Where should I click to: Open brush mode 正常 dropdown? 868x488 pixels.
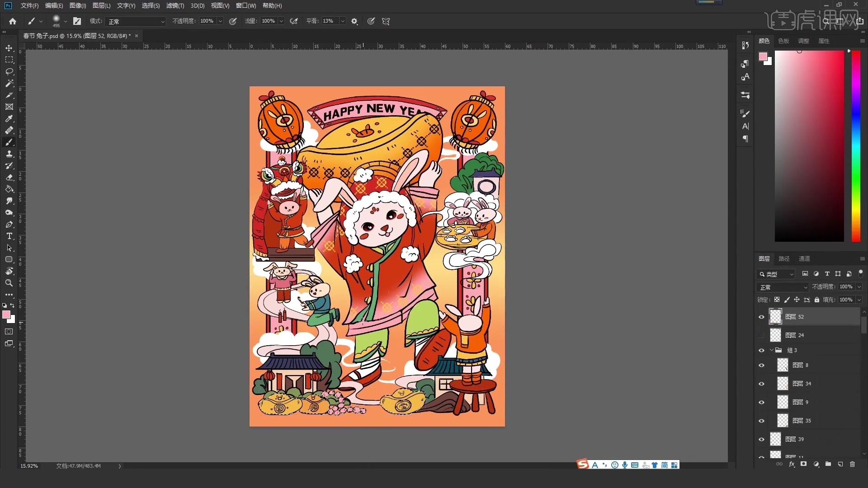[x=136, y=21]
